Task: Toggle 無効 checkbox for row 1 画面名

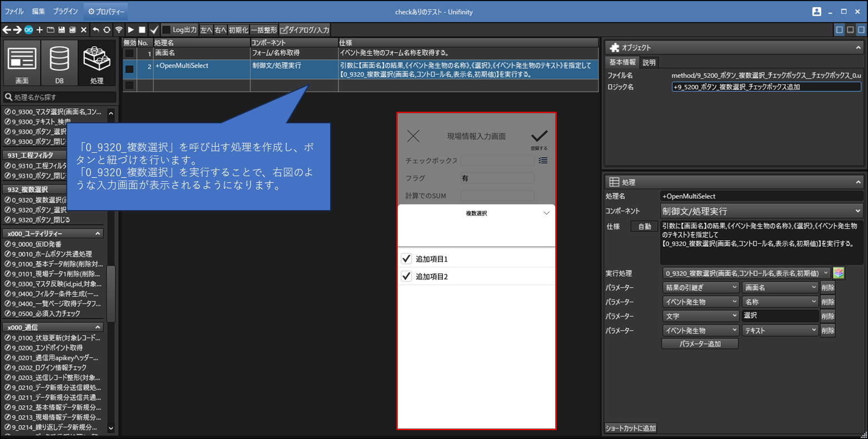Action: 129,53
